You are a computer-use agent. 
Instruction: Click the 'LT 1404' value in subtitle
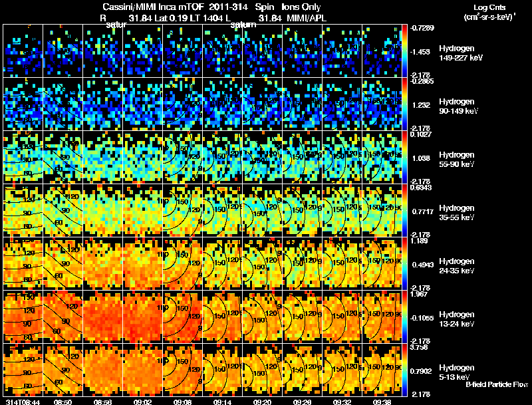(x=206, y=18)
